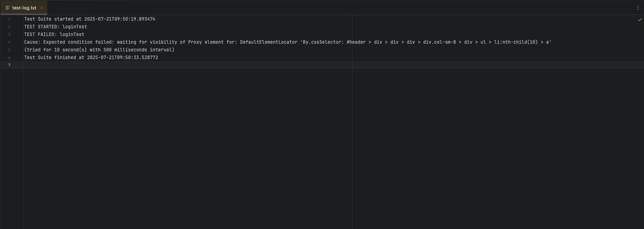
Task: Place cursor on the empty line 7
Action: click(x=175, y=65)
